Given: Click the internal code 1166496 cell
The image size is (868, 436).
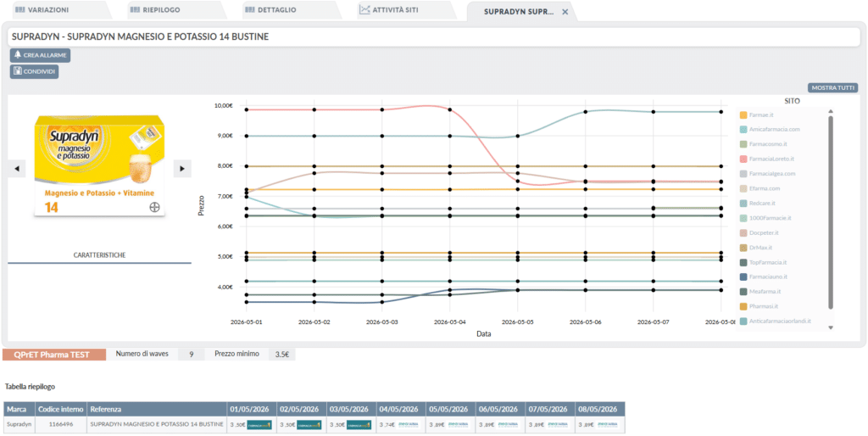Looking at the screenshot, I should [60, 424].
